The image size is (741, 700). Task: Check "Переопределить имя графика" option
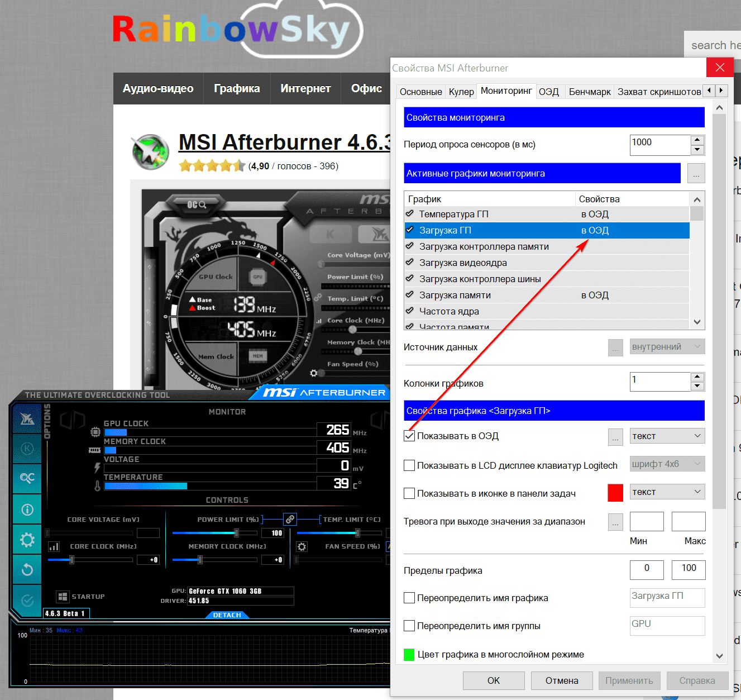pyautogui.click(x=409, y=598)
